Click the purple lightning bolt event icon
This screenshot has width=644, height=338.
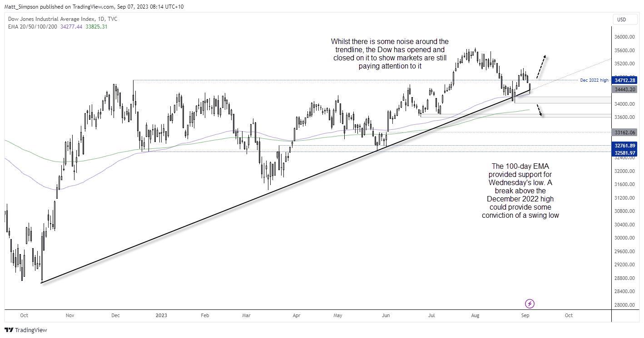coord(529,303)
